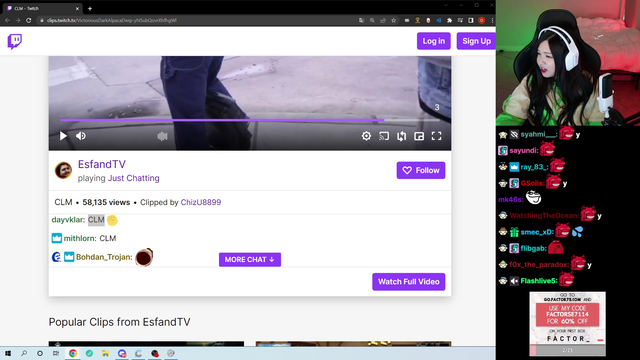Screen dimensions: 640x360
Task: Mute the clip with the volume icon
Action: coord(81,136)
